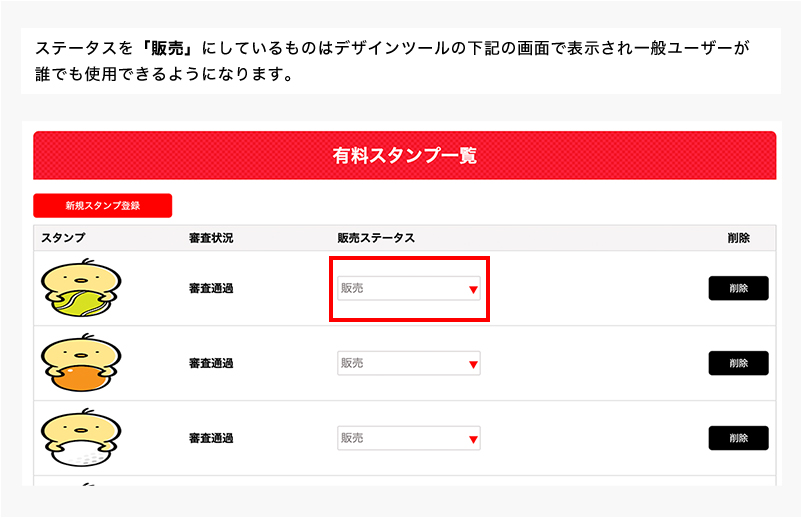Click the 有料スタンプ一覧 red title banner
This screenshot has width=802, height=518.
[404, 156]
